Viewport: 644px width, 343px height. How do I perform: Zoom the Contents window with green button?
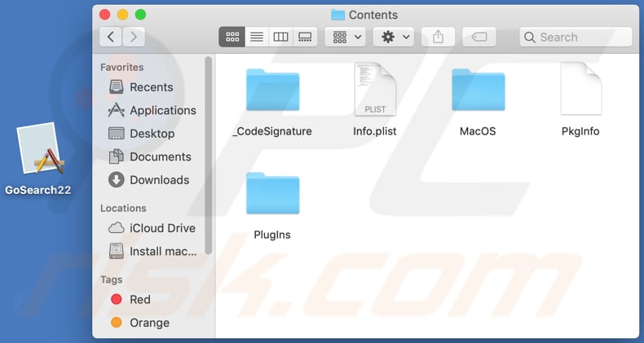pos(140,15)
